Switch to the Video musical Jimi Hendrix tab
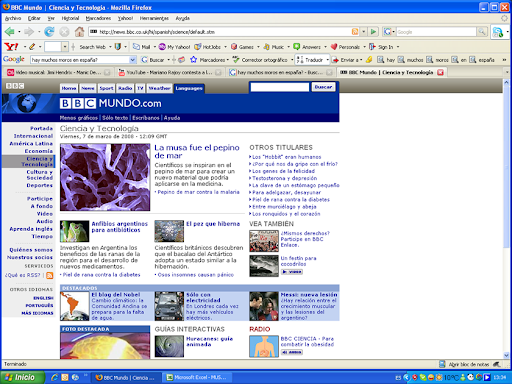 click(58, 72)
